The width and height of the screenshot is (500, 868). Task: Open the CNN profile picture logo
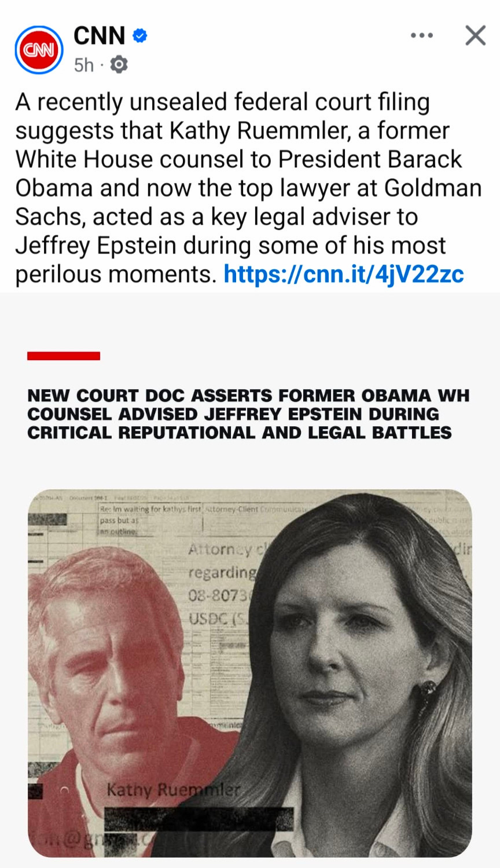(x=39, y=50)
